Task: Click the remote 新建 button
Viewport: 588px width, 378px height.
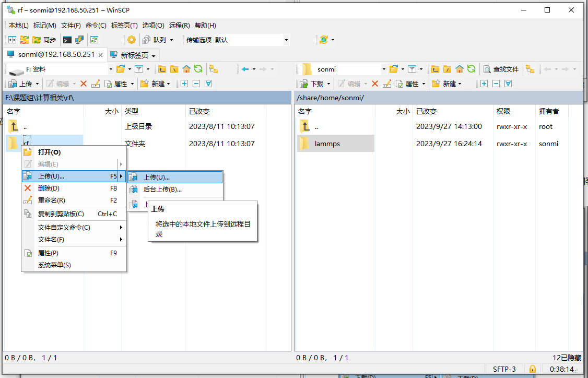Action: (444, 84)
